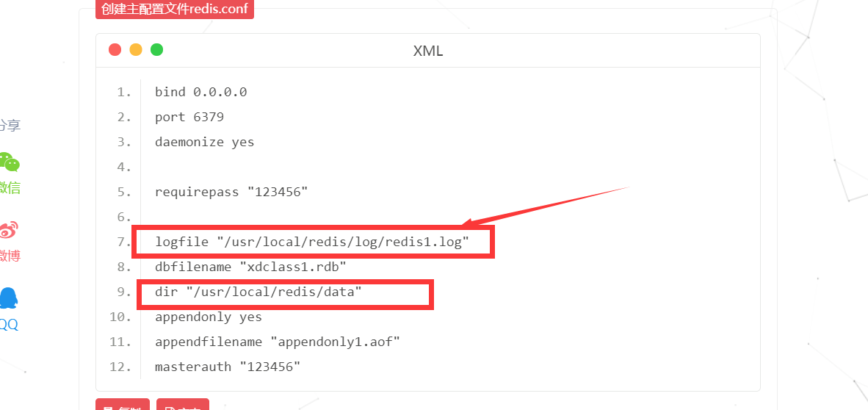Screen dimensions: 868x410
Task: Click the logfile path line in code
Action: pyautogui.click(x=312, y=242)
